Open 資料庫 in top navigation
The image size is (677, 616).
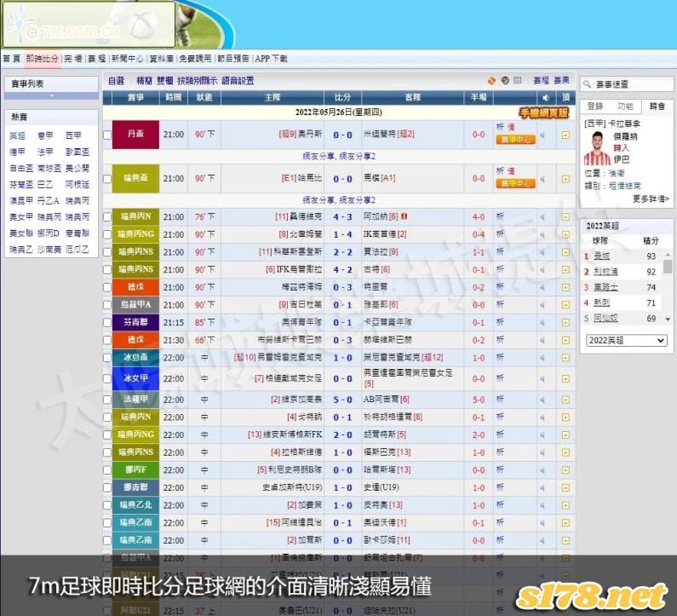tap(162, 59)
